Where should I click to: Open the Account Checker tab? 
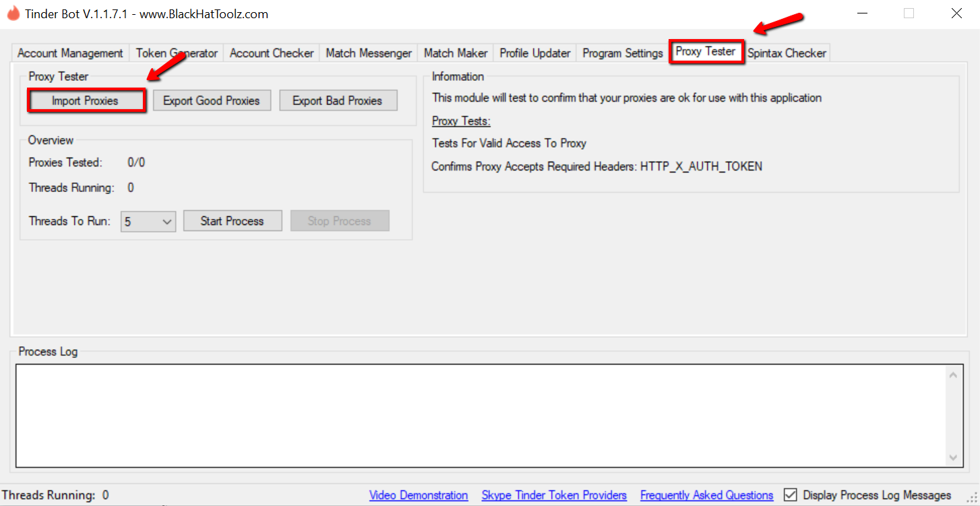pos(272,53)
